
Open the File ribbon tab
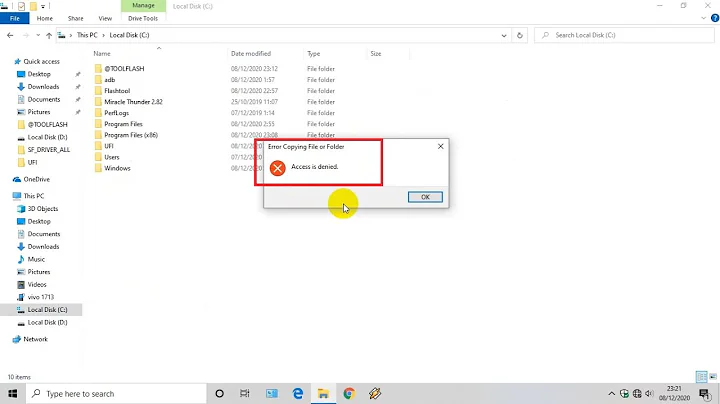pos(15,18)
